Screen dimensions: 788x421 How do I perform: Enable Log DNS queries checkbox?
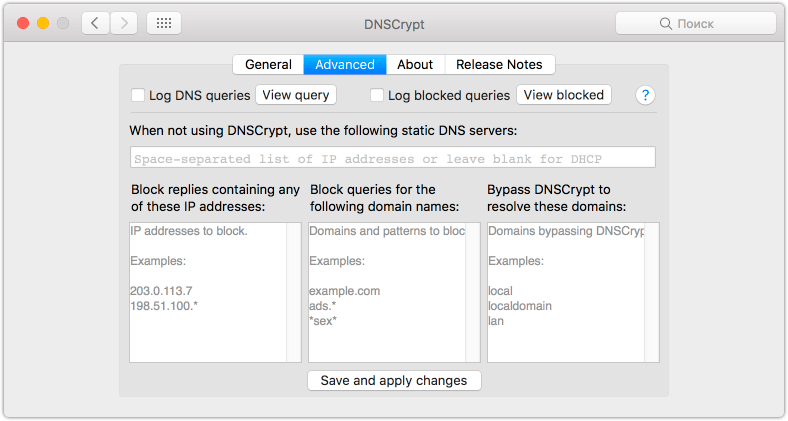138,95
